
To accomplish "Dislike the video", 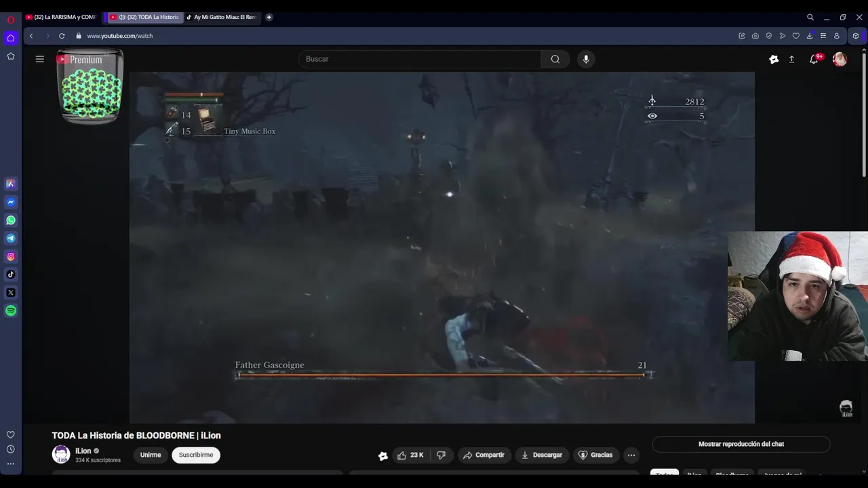I will 441,455.
